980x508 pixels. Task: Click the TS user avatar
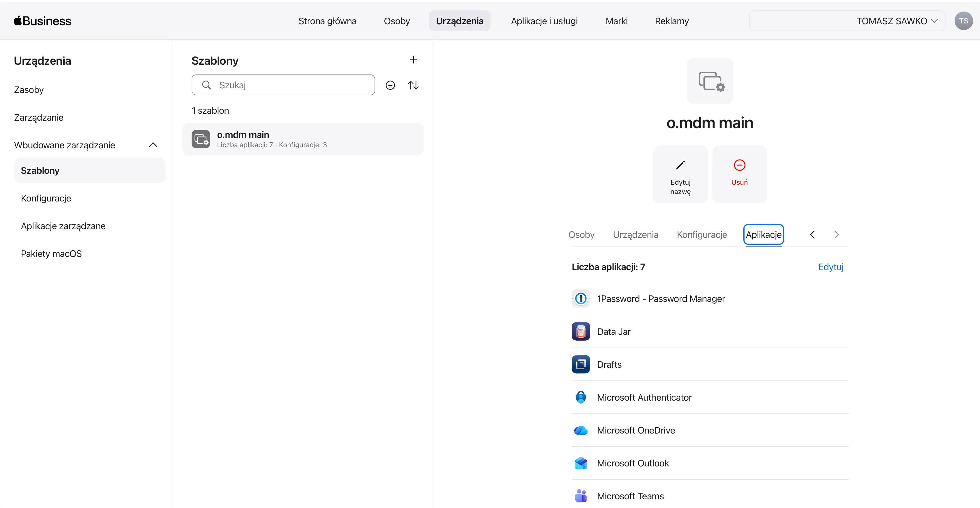click(x=963, y=21)
